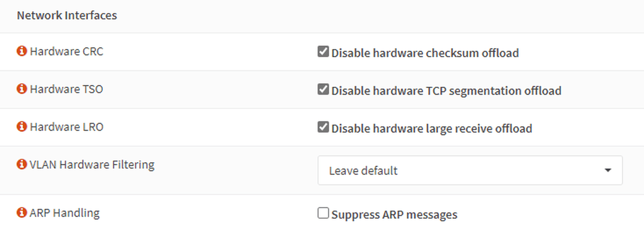Toggle the TCP segmentation offload checkbox

[x=323, y=89]
